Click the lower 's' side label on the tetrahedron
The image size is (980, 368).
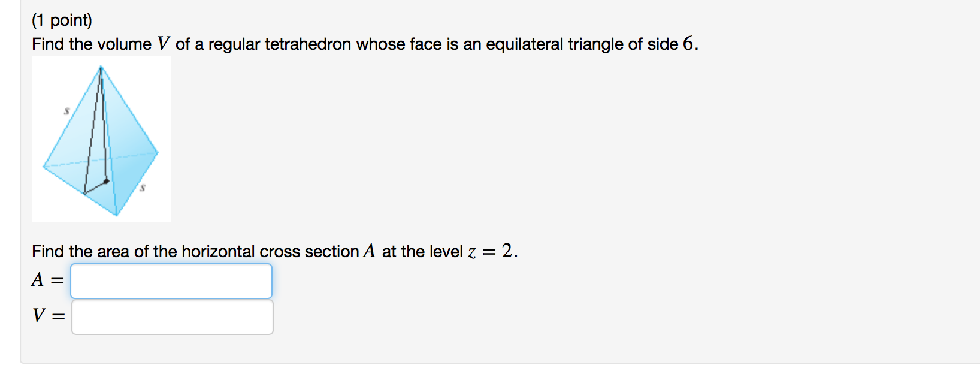coord(143,188)
